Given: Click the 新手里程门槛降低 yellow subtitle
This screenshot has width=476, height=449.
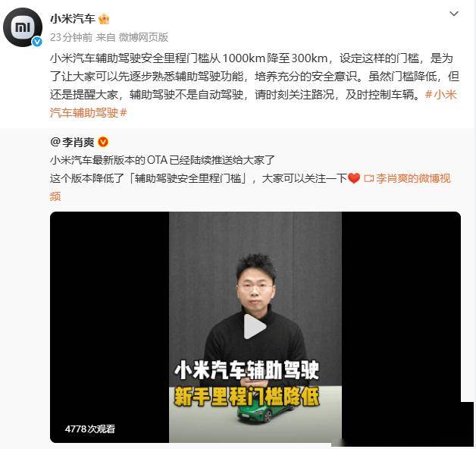Looking at the screenshot, I should [x=246, y=397].
